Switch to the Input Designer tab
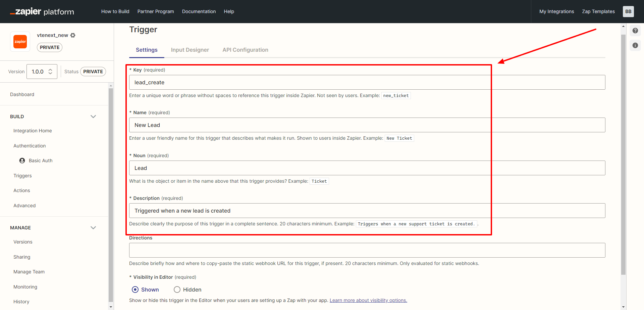 (190, 50)
